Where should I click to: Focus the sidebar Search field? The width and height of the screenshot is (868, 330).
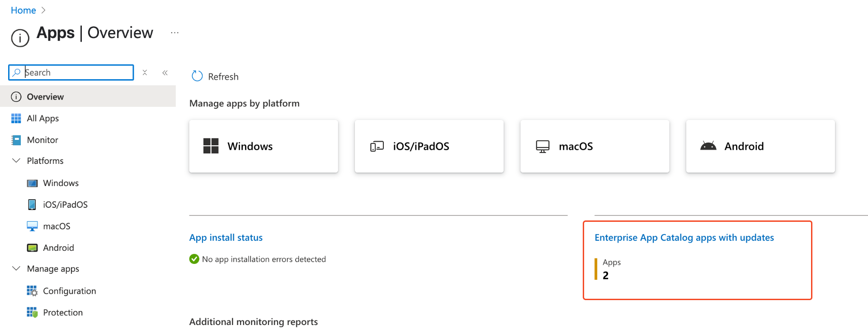pos(71,72)
